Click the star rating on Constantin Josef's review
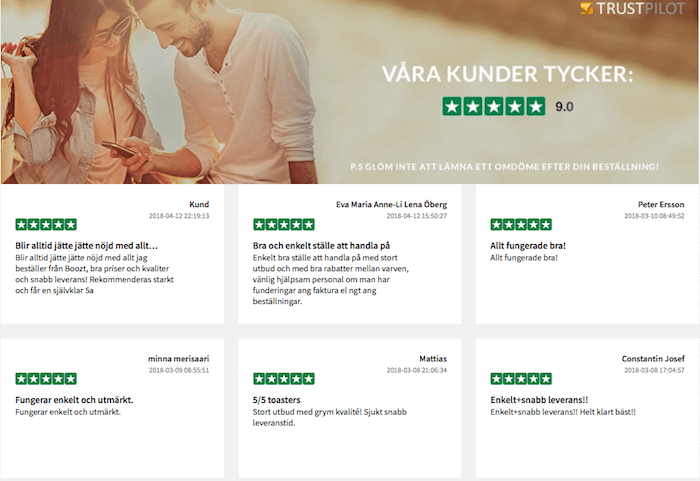 click(521, 379)
